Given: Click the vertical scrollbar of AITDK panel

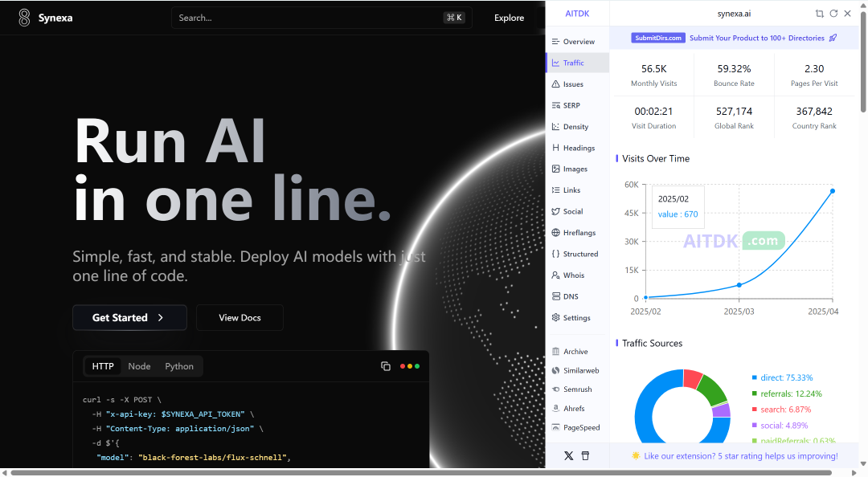Looking at the screenshot, I should click(x=863, y=61).
